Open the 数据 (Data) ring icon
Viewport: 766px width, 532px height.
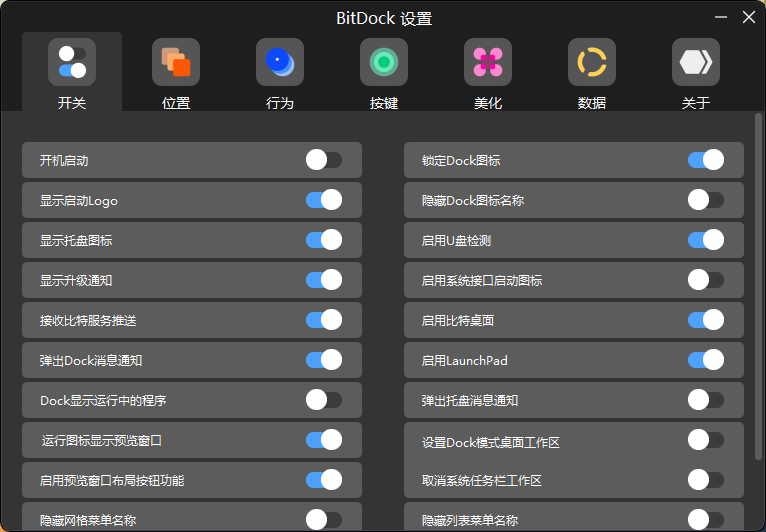(x=592, y=63)
